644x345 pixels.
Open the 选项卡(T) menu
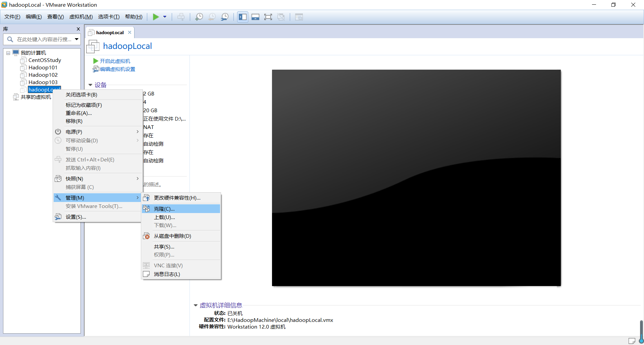[x=109, y=17]
